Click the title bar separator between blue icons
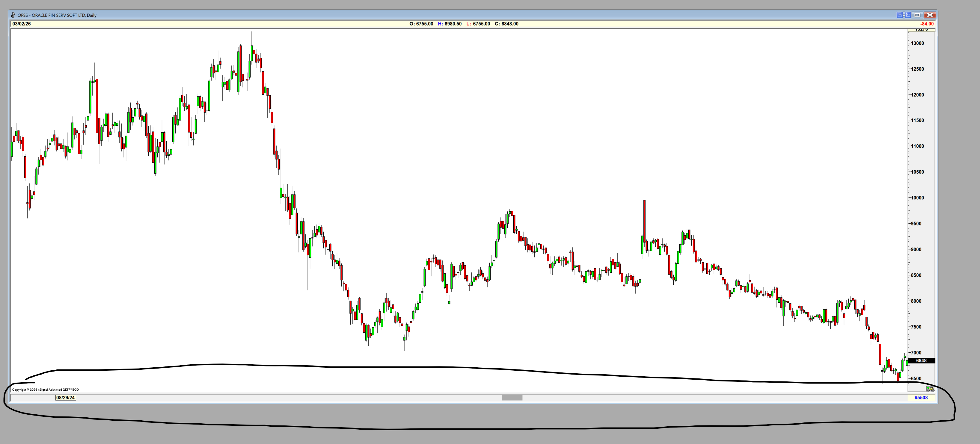This screenshot has width=980, height=444. pyautogui.click(x=904, y=15)
